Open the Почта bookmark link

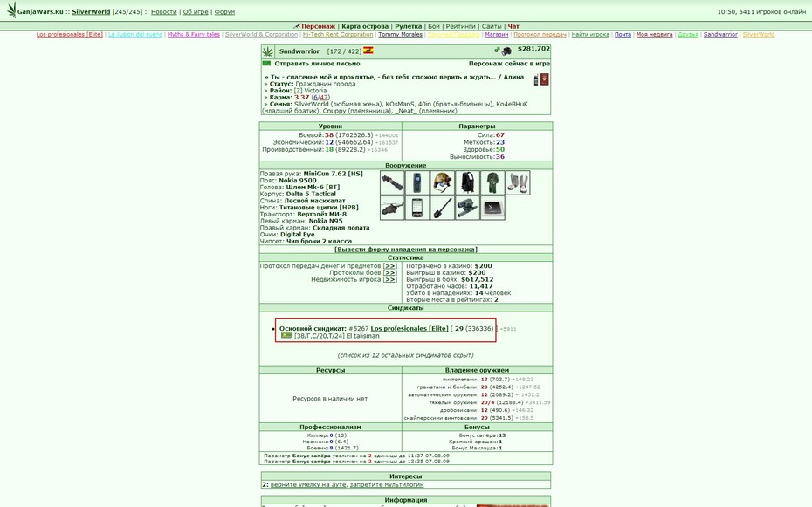tap(623, 35)
